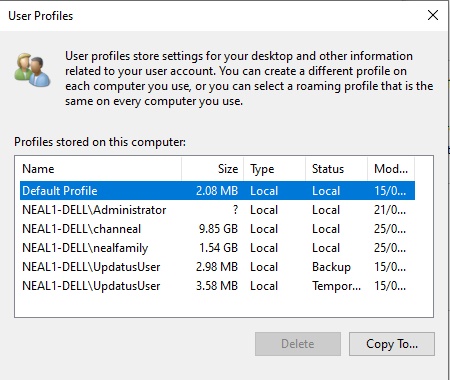Click the Backup status cell
Screen dimensions: 450x380
point(331,267)
